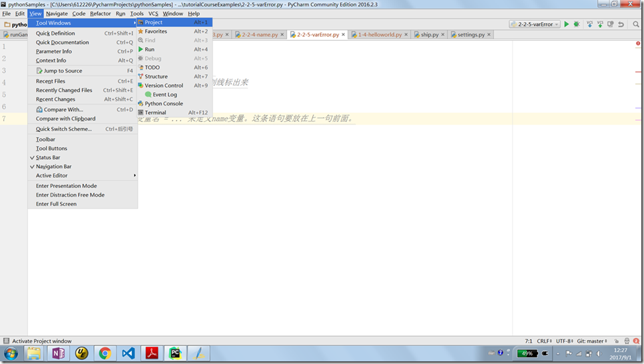Choose Quick Definition menu entry
Screen dimensions: 644x364
[83, 33]
